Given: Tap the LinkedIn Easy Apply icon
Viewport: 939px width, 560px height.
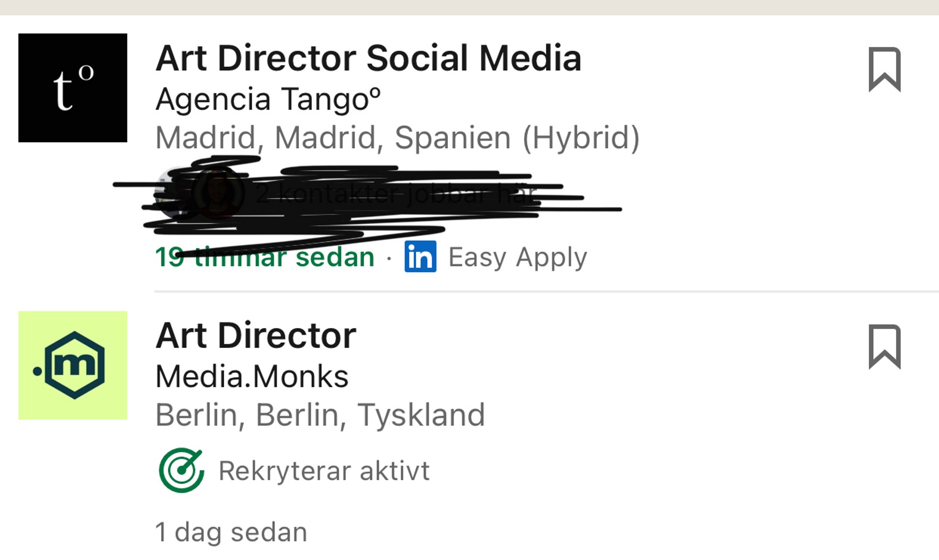Looking at the screenshot, I should click(420, 257).
